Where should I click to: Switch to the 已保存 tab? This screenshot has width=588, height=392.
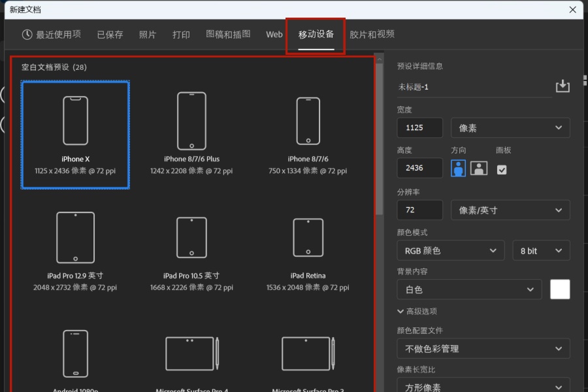click(110, 35)
